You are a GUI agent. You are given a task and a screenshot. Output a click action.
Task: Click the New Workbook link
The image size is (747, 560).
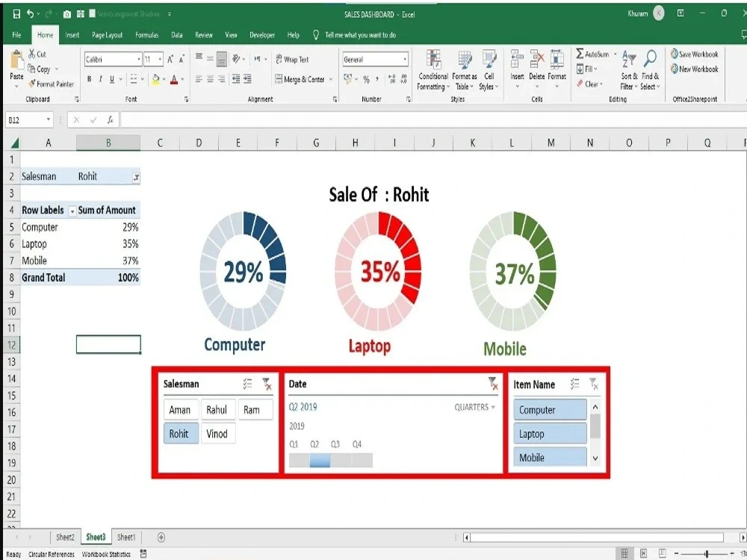click(x=694, y=69)
